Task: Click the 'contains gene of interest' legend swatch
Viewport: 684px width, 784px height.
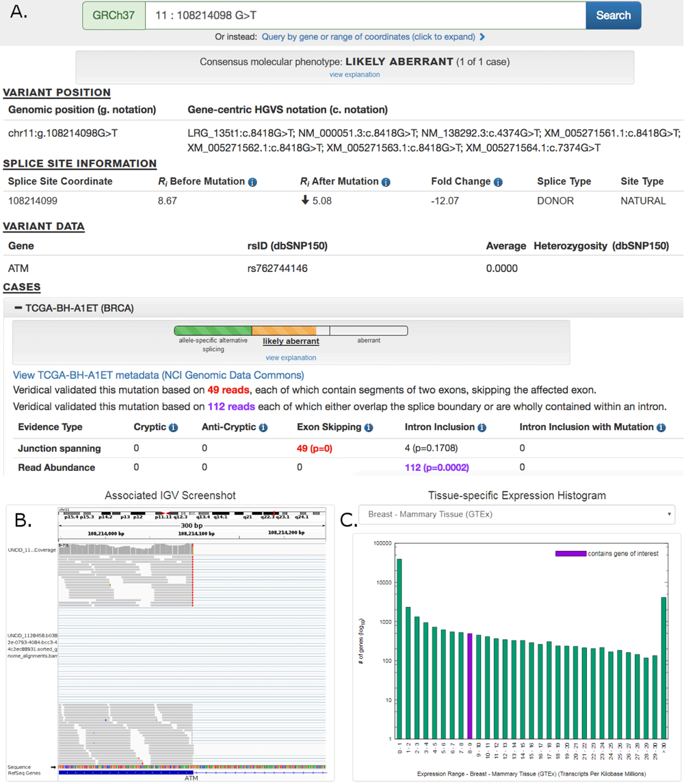Action: (x=570, y=554)
